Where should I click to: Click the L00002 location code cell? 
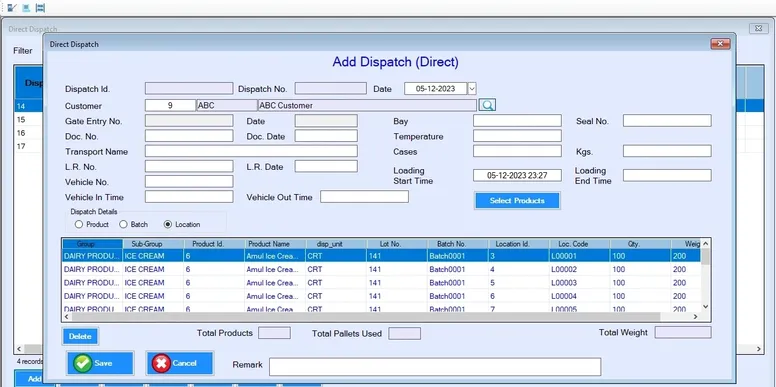(x=580, y=269)
